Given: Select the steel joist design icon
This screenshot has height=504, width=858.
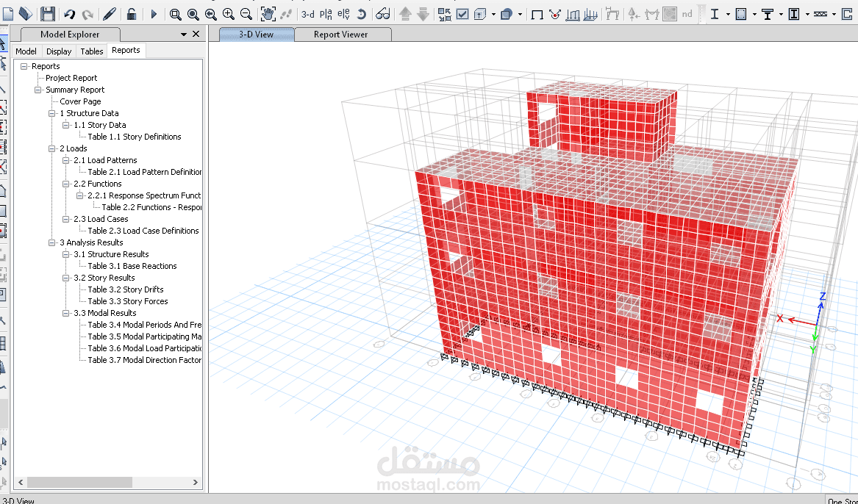Looking at the screenshot, I should [x=821, y=14].
